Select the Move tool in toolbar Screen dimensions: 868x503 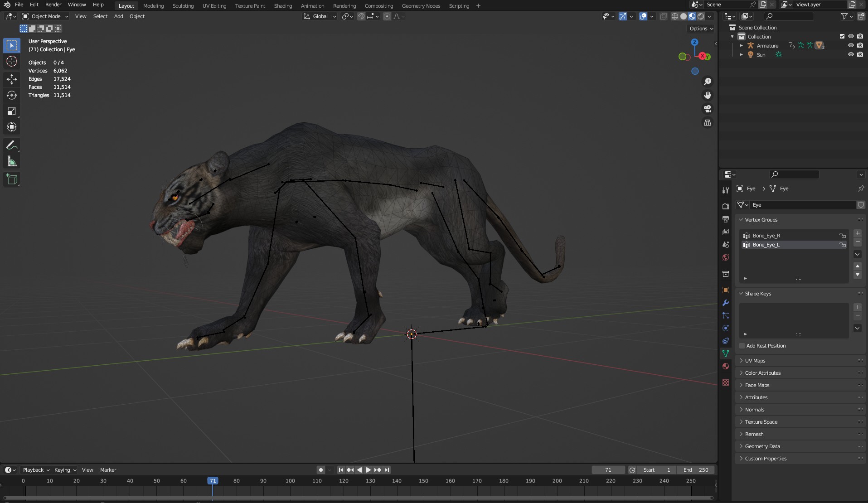(x=12, y=79)
